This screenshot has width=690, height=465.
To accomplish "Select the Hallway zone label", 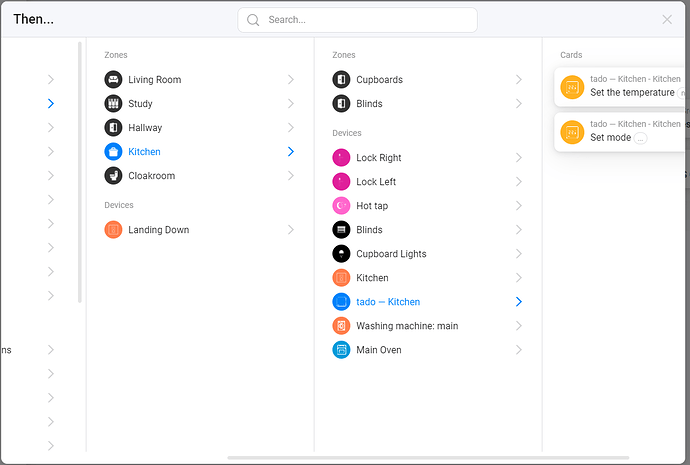I will tap(145, 128).
